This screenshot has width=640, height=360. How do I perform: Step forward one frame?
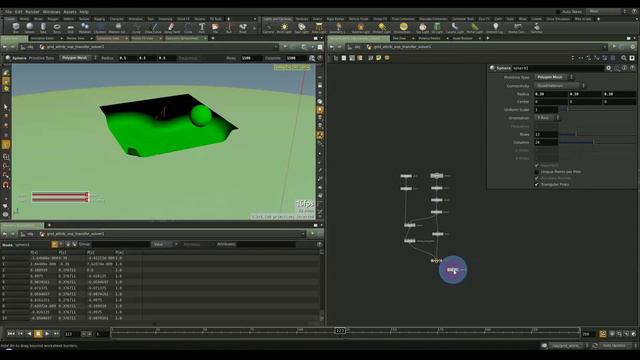pyautogui.click(x=56, y=333)
